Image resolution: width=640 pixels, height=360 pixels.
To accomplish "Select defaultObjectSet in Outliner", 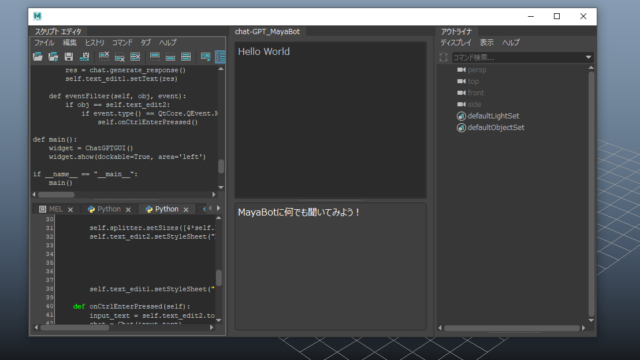I will 496,127.
